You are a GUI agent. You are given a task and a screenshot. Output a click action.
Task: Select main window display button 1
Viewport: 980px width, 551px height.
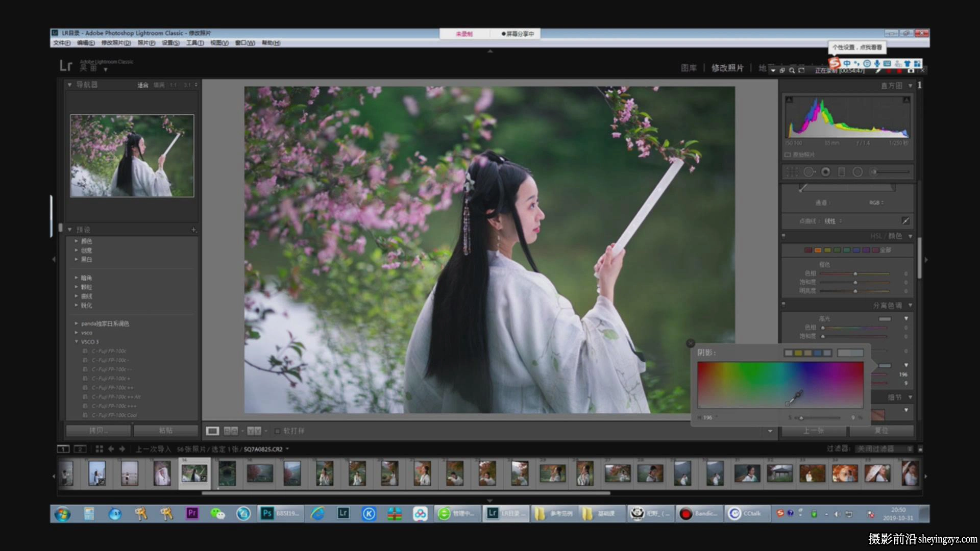[63, 449]
